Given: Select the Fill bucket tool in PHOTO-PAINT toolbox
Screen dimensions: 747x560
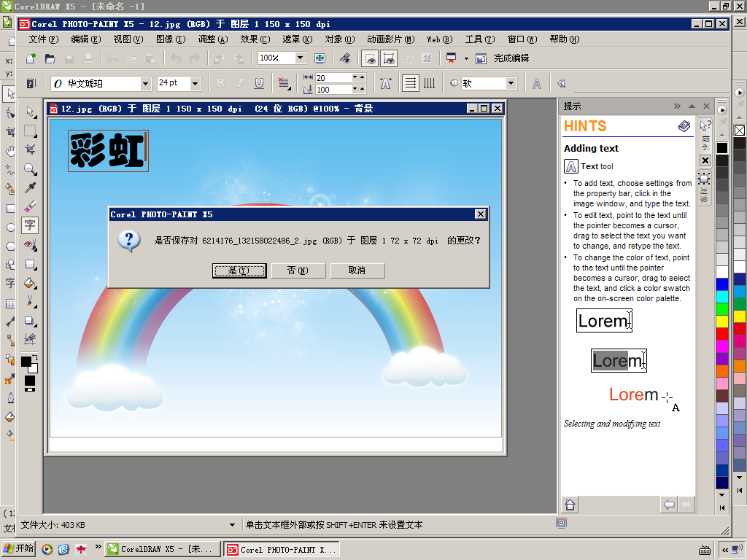Looking at the screenshot, I should pyautogui.click(x=30, y=284).
